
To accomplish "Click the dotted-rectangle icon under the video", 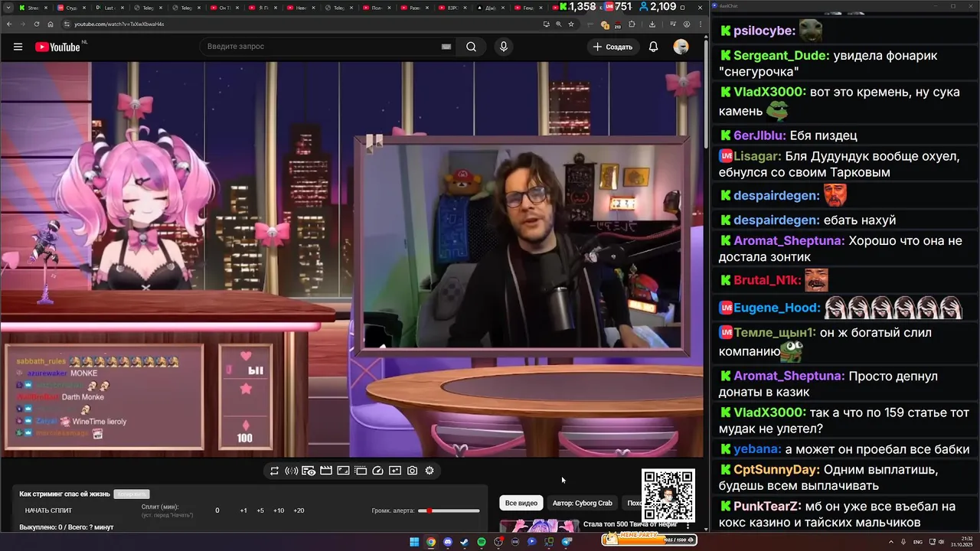I will tap(361, 471).
